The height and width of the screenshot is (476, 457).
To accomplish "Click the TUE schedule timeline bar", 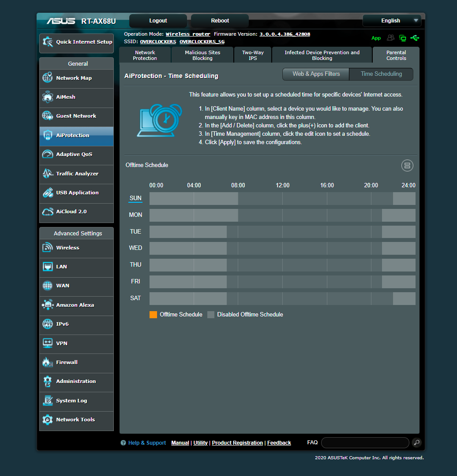I will coord(282,232).
